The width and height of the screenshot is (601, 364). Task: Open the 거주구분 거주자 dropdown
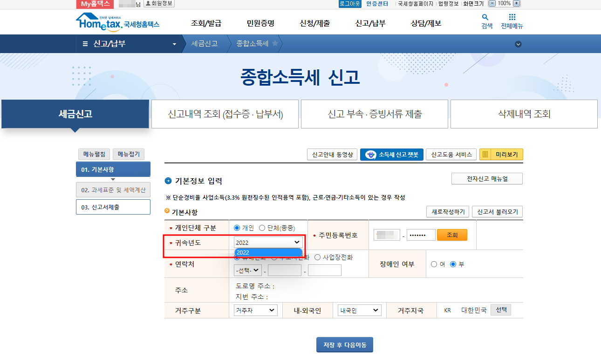coord(255,310)
